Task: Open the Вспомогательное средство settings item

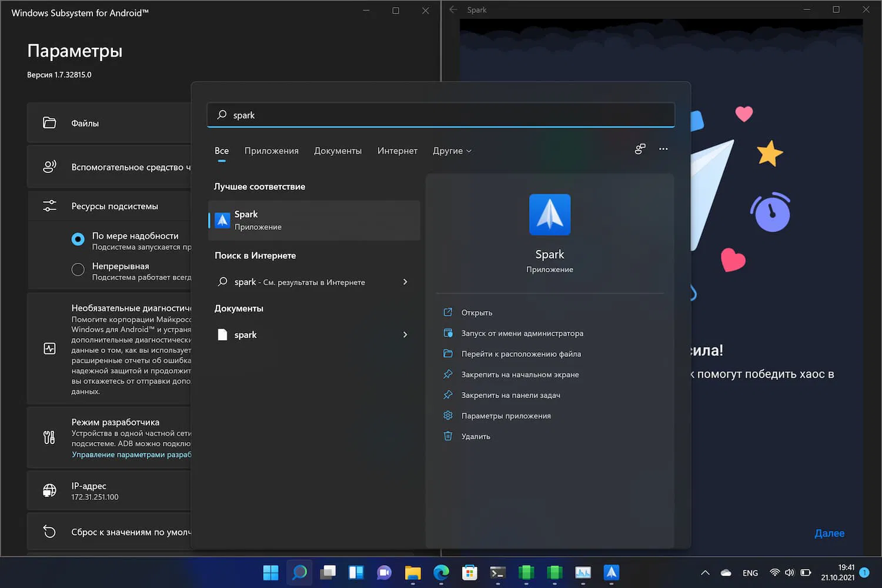Action: (109, 167)
